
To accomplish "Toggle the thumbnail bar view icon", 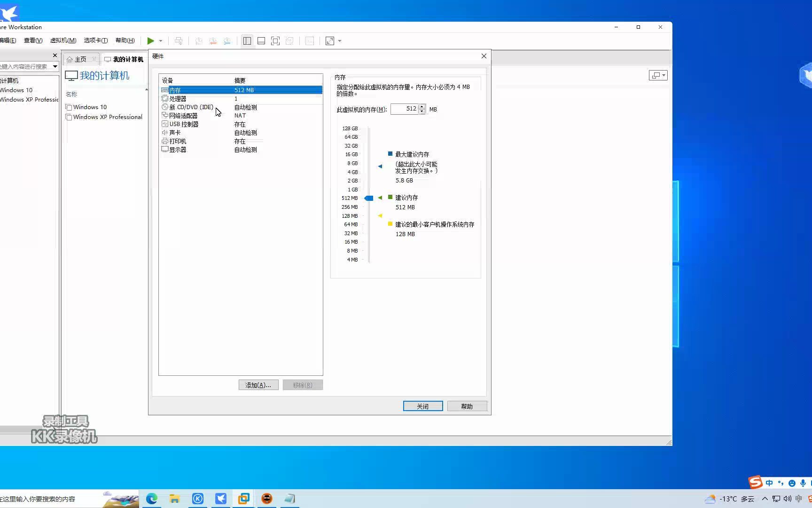I will [261, 41].
